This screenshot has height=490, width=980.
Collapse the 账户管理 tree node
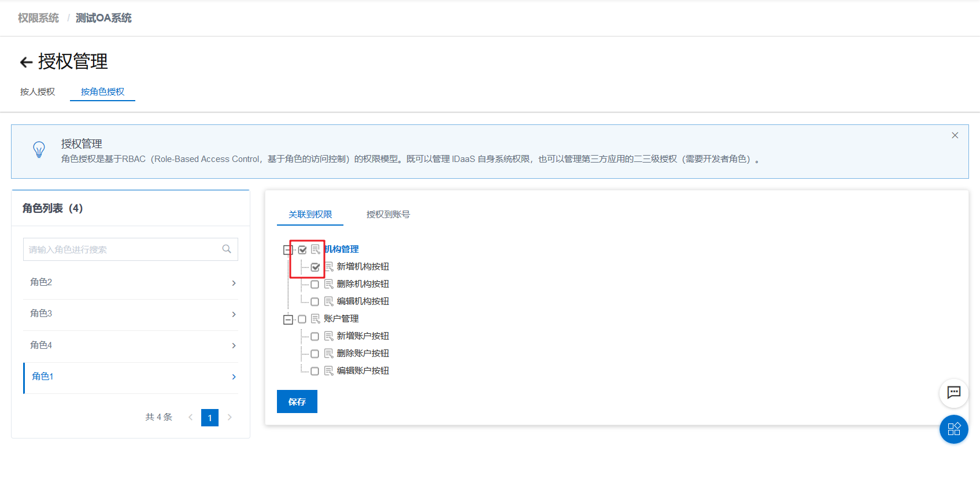(x=288, y=319)
